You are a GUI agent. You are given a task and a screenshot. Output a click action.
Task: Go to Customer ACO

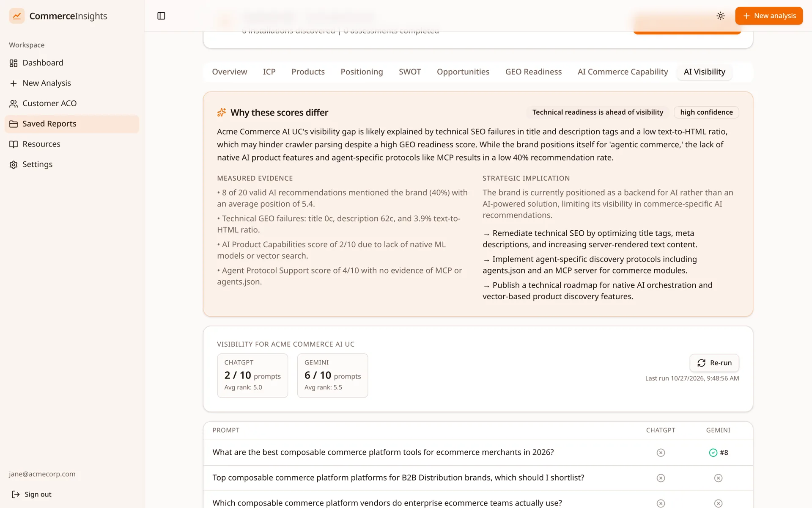[x=72, y=103]
